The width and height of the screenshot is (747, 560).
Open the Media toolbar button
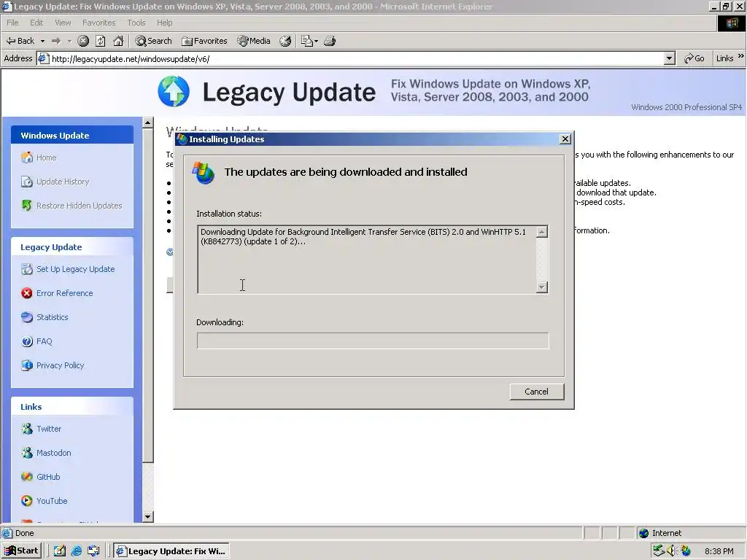254,41
